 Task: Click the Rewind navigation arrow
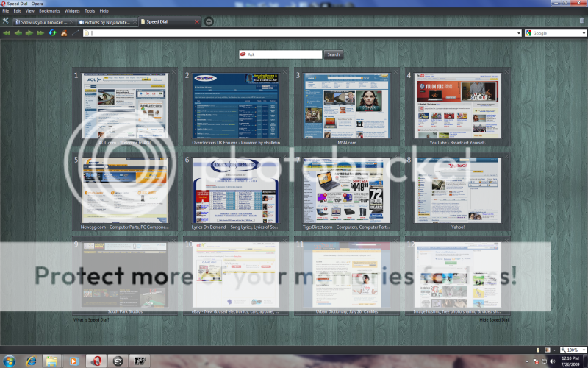[x=7, y=33]
